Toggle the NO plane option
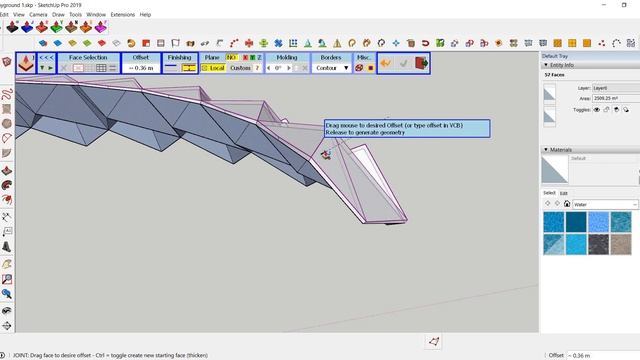640x360 pixels. (x=231, y=58)
